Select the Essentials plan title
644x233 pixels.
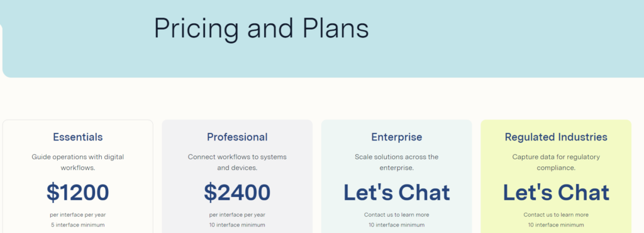(78, 137)
